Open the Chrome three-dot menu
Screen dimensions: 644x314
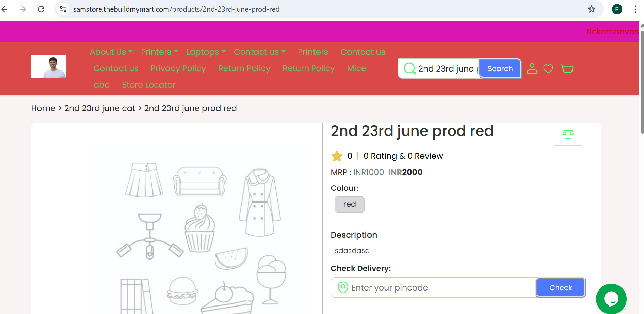point(635,9)
